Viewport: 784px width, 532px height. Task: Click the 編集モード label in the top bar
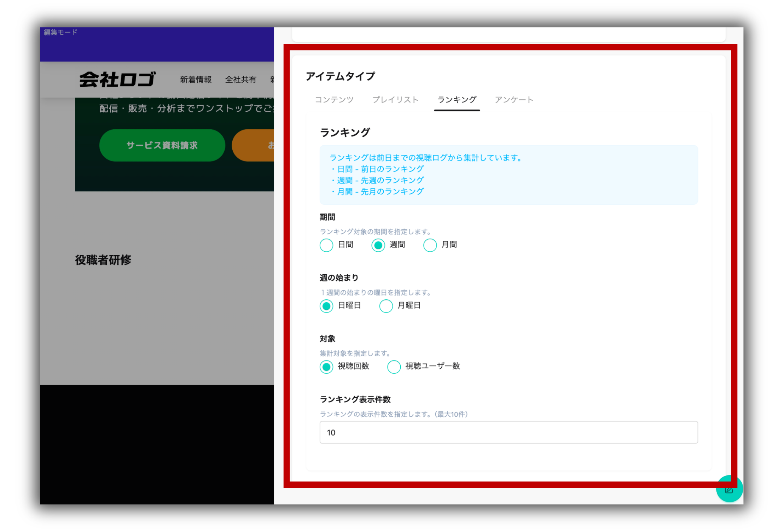(x=60, y=33)
